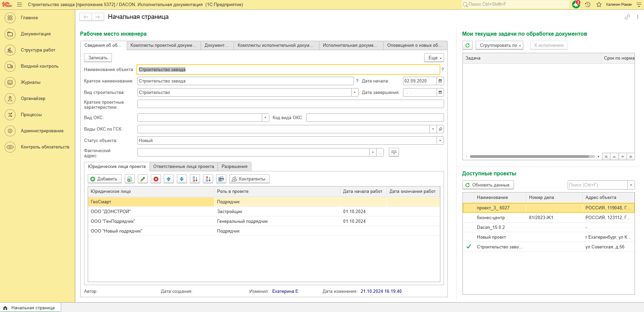Screen dimensions: 644x312
Task: Open favorites star in the top bar
Action: tap(599, 4)
